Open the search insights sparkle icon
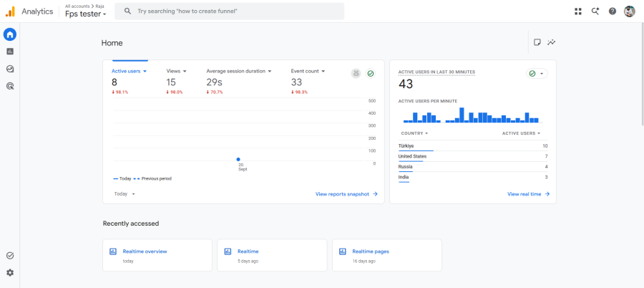Screen dimensions: 644x288 pyautogui.click(x=595, y=11)
